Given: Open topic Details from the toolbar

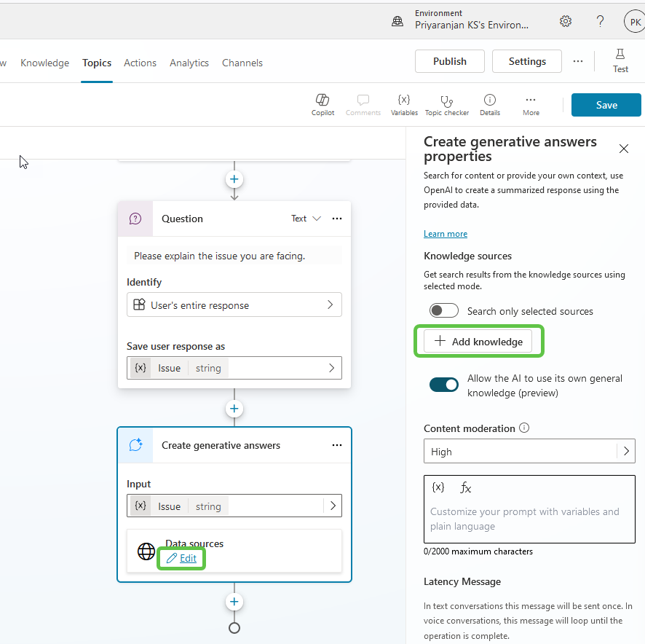Looking at the screenshot, I should coord(489,104).
